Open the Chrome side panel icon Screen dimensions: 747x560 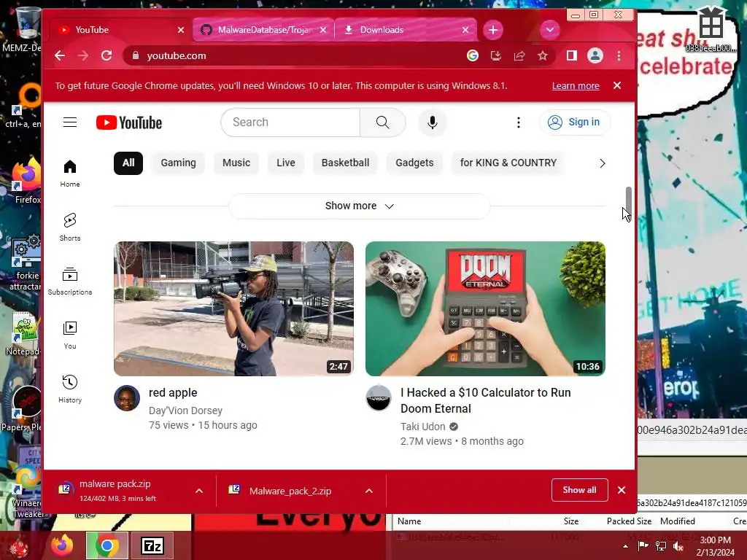[572, 55]
